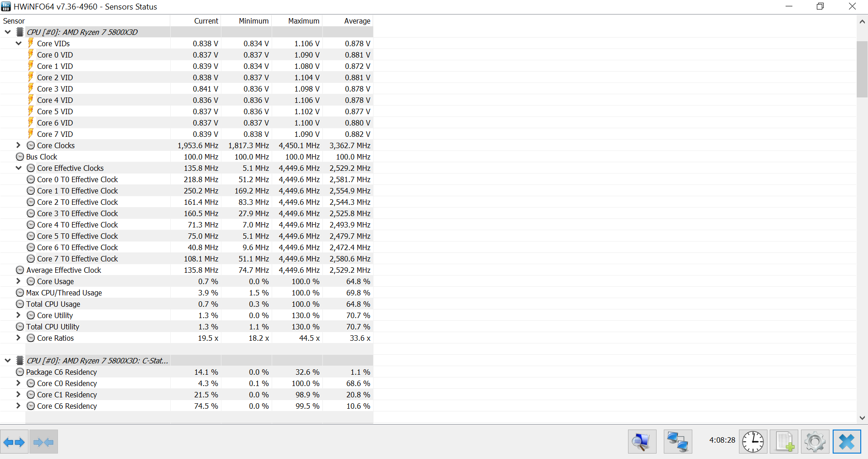The image size is (868, 459).
Task: Select the Core 7 VID sensor row
Action: tap(187, 134)
